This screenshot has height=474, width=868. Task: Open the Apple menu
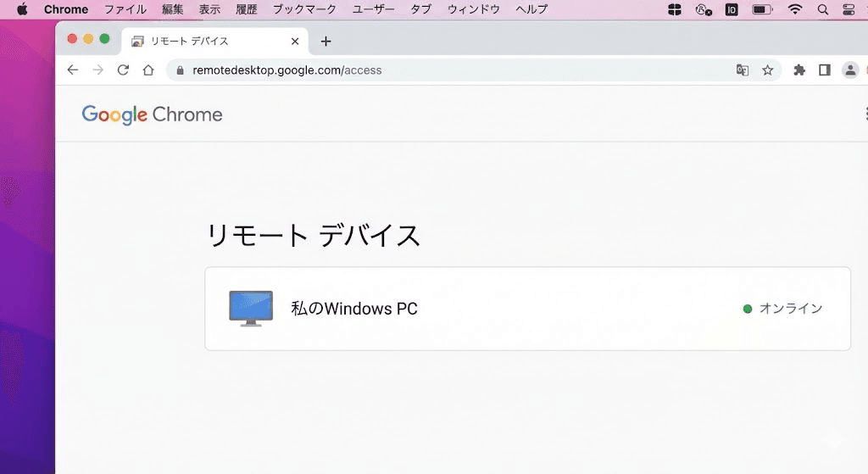(22, 9)
